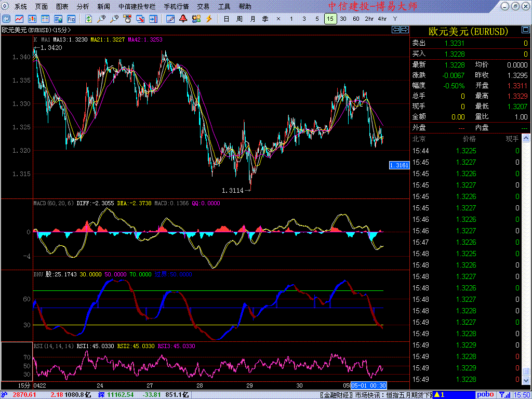Select the hand pointer selection icon
Image resolution: width=532 pixels, height=399 pixels.
(x=127, y=19)
